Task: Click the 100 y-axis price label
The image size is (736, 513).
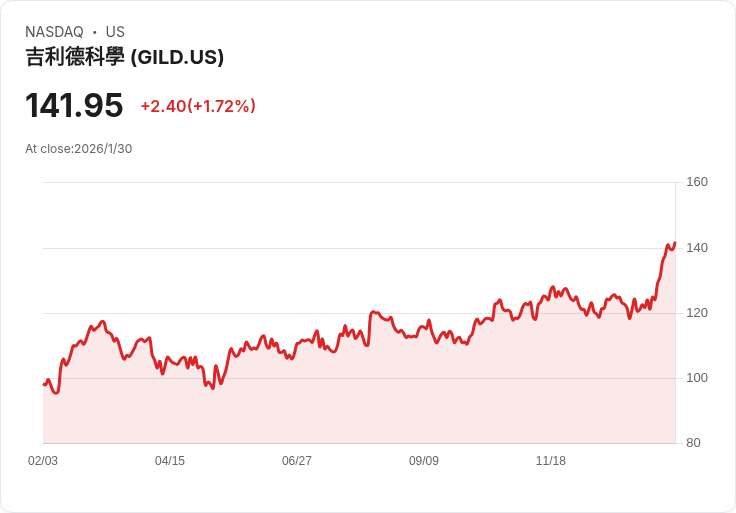Action: pyautogui.click(x=697, y=378)
